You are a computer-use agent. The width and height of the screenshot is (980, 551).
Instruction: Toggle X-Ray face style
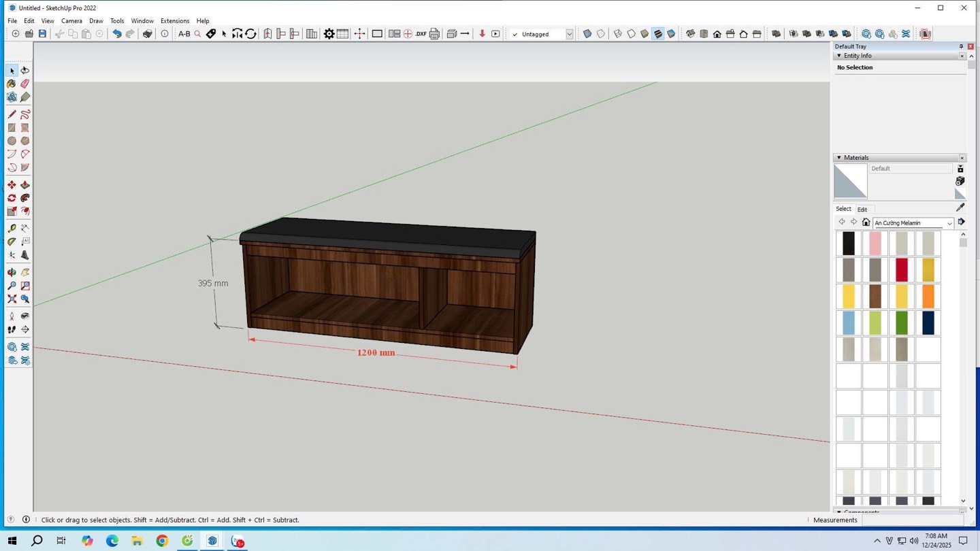[587, 34]
